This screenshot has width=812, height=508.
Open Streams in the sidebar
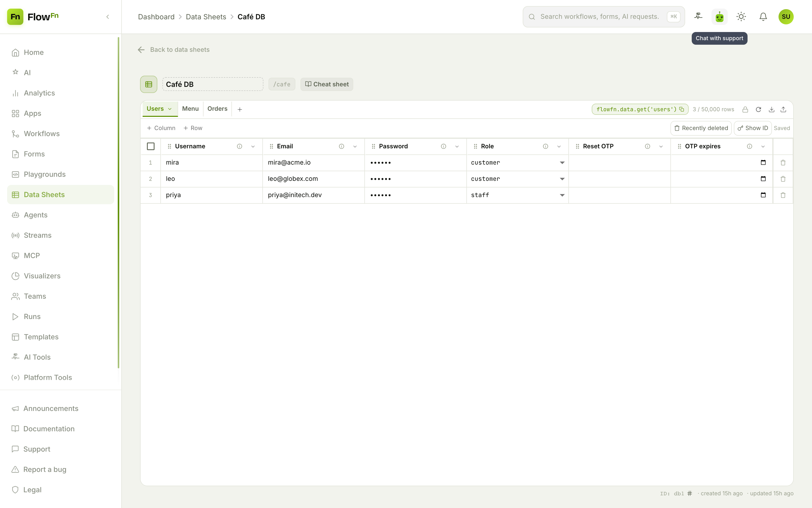[60, 235]
